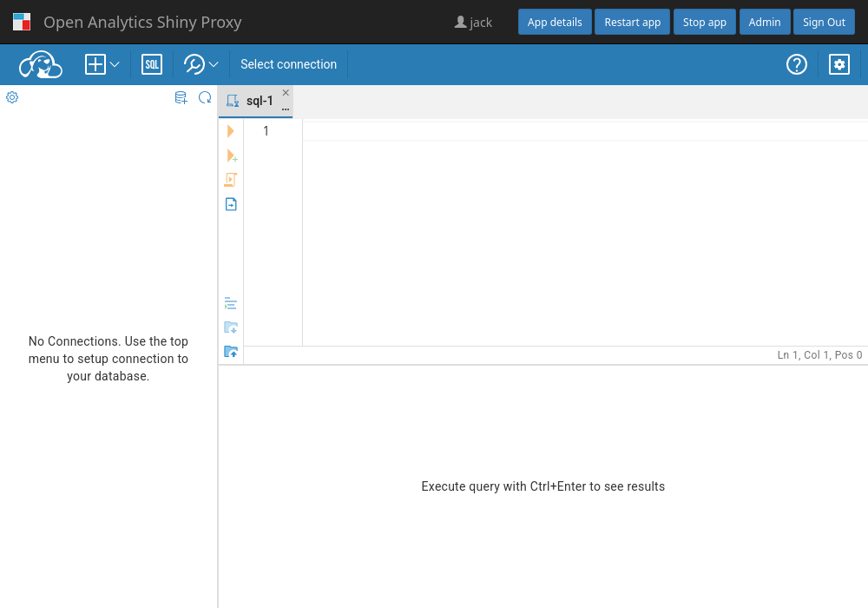Click the jack user label
Image resolution: width=868 pixels, height=608 pixels.
(x=473, y=23)
